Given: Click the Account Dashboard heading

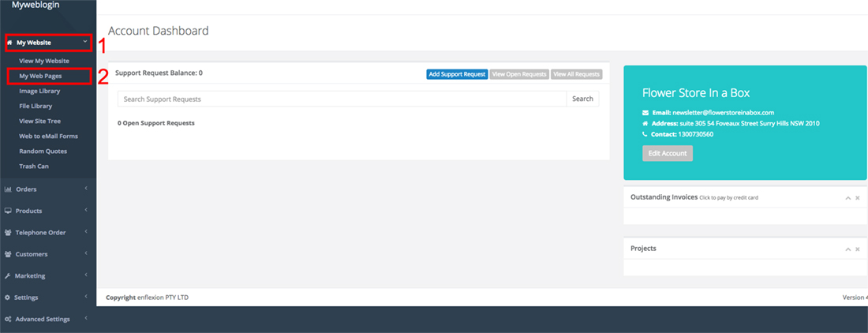Looking at the screenshot, I should (x=159, y=31).
